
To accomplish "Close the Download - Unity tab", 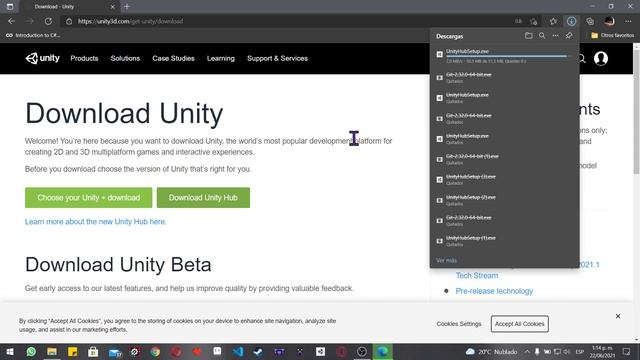I will click(113, 7).
